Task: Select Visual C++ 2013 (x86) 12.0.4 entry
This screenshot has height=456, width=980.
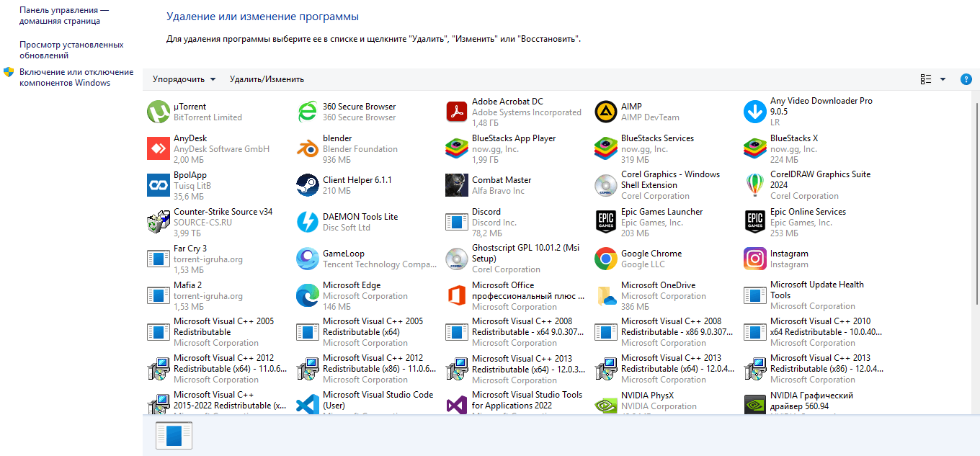Action: coord(813,369)
